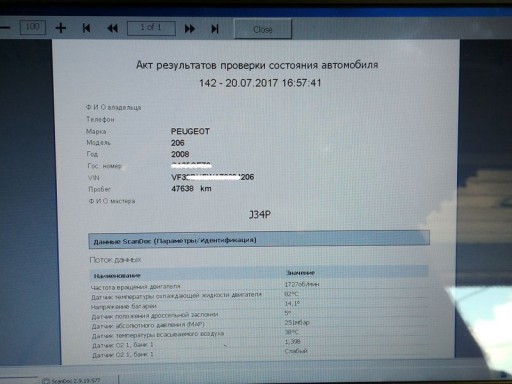
Task: Click the VIN number value
Action: (x=213, y=177)
